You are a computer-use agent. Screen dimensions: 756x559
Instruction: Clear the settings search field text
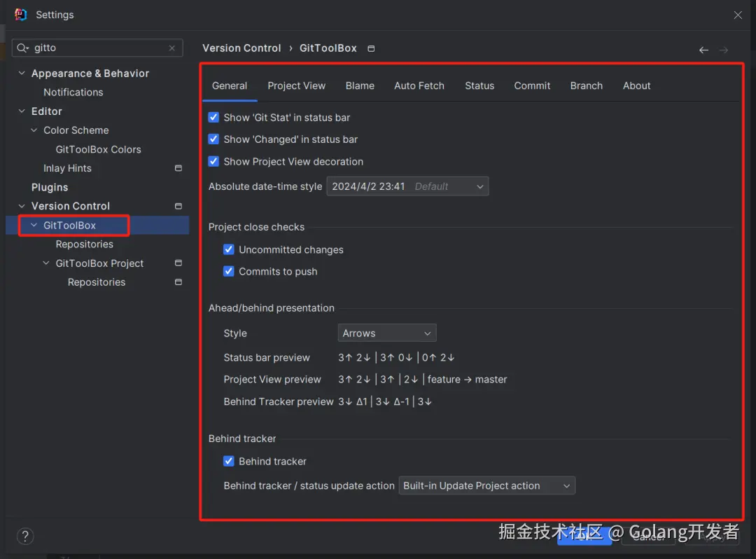tap(172, 48)
